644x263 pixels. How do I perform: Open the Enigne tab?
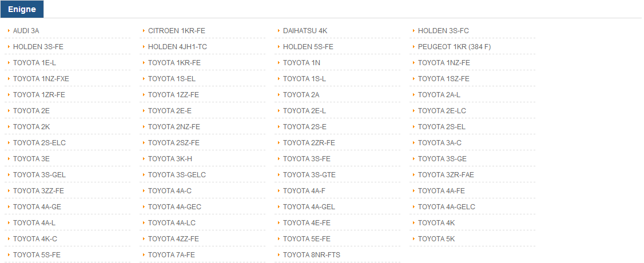[22, 9]
